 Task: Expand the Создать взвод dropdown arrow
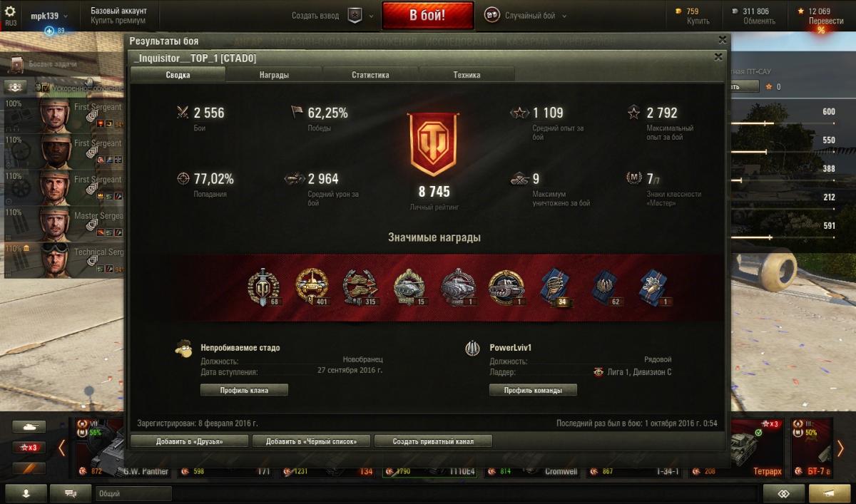(370, 16)
